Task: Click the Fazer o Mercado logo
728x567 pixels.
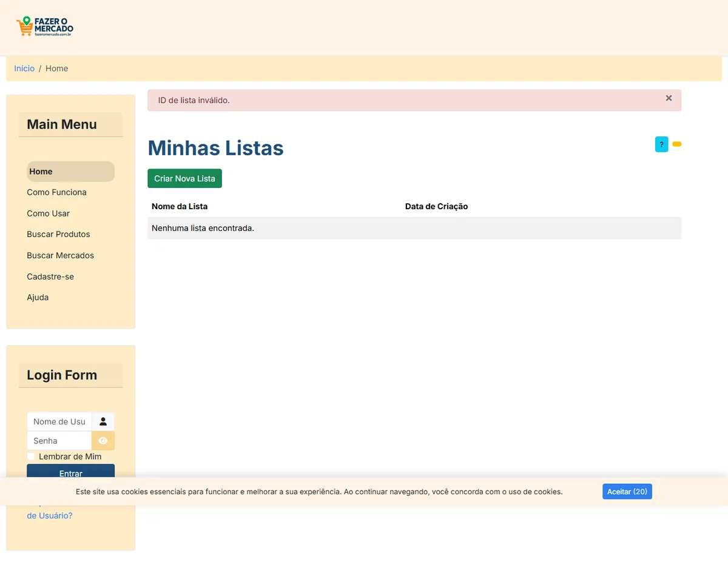Action: 44,26
